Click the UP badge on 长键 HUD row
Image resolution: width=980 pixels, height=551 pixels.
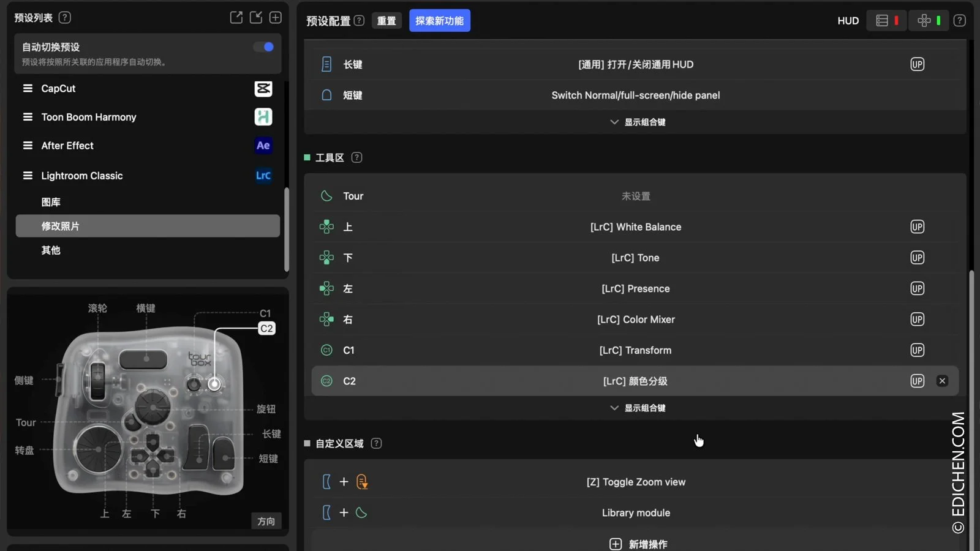pos(917,64)
